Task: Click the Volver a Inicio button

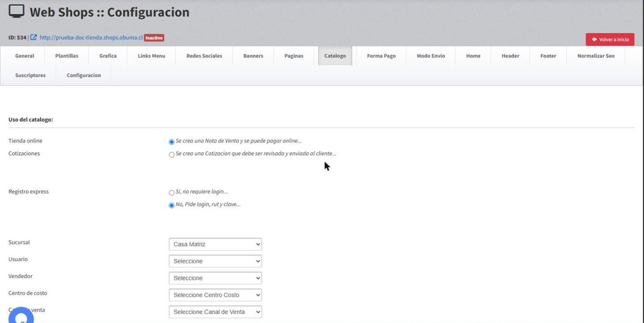Action: point(610,39)
